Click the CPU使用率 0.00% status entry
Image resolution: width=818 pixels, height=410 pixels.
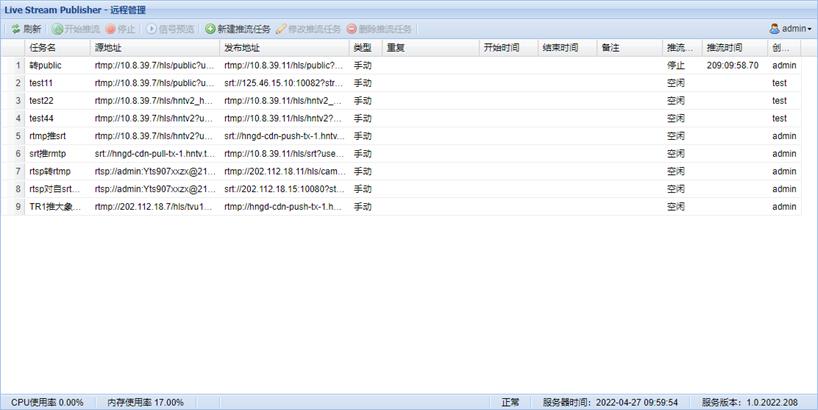[x=47, y=402]
